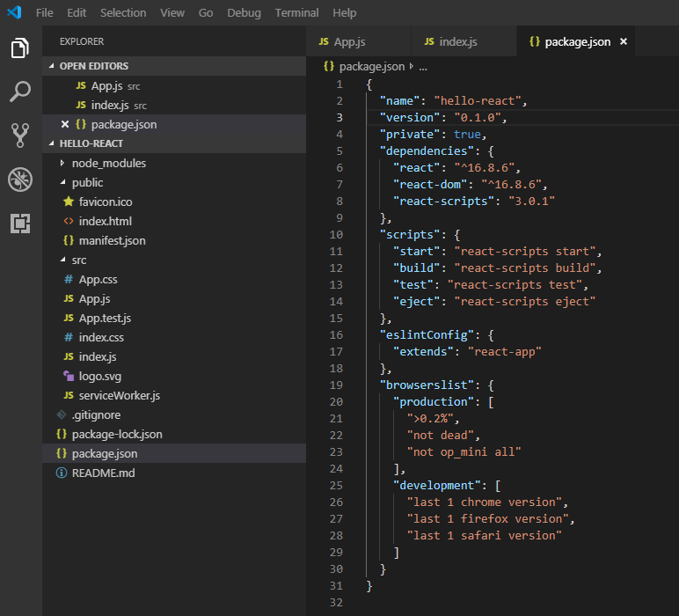Click the braces icon in breadcrumb bar

329,66
